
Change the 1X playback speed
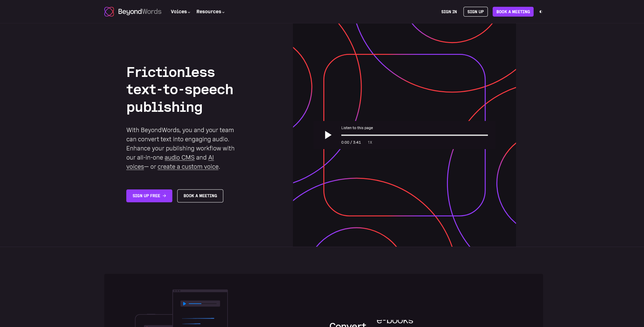370,143
